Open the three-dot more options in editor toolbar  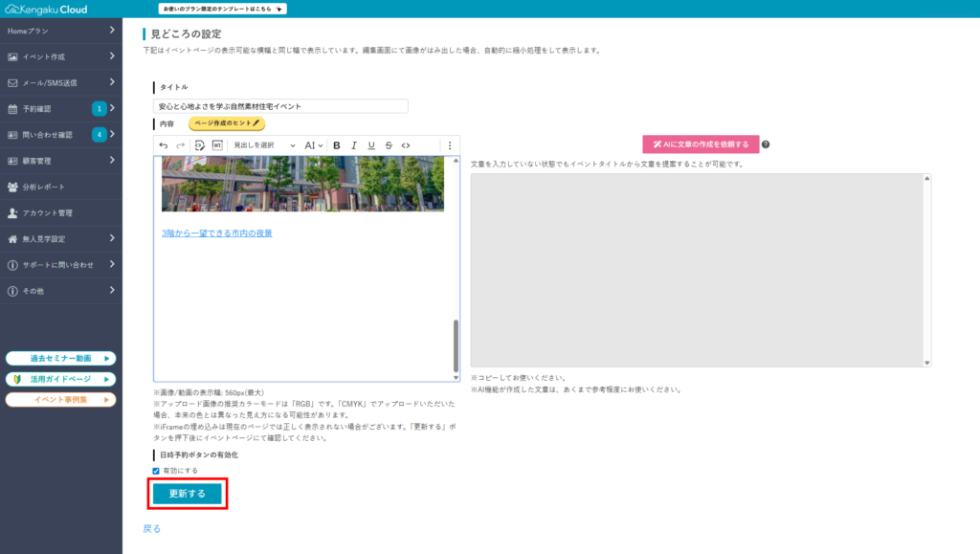pyautogui.click(x=450, y=145)
